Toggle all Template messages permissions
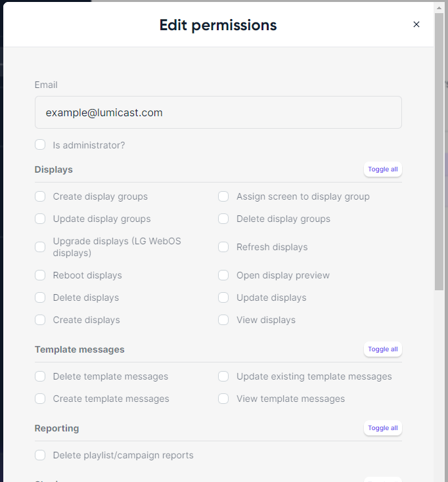The image size is (448, 482). pyautogui.click(x=383, y=349)
